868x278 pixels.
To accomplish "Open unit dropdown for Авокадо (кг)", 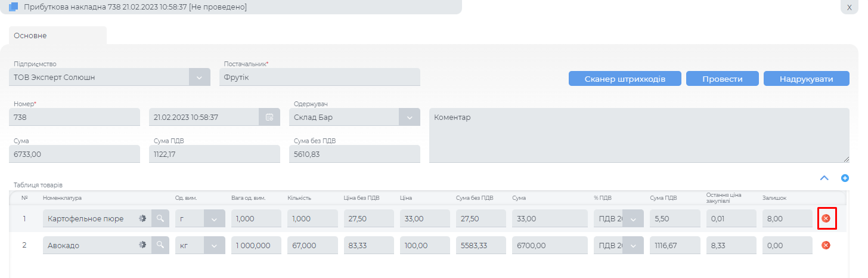I will [x=214, y=245].
